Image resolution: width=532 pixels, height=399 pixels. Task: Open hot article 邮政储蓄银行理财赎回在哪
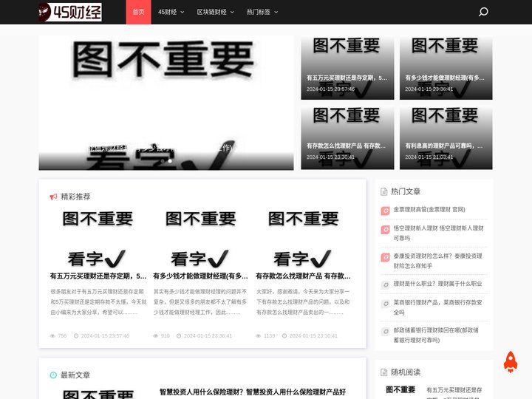(436, 335)
